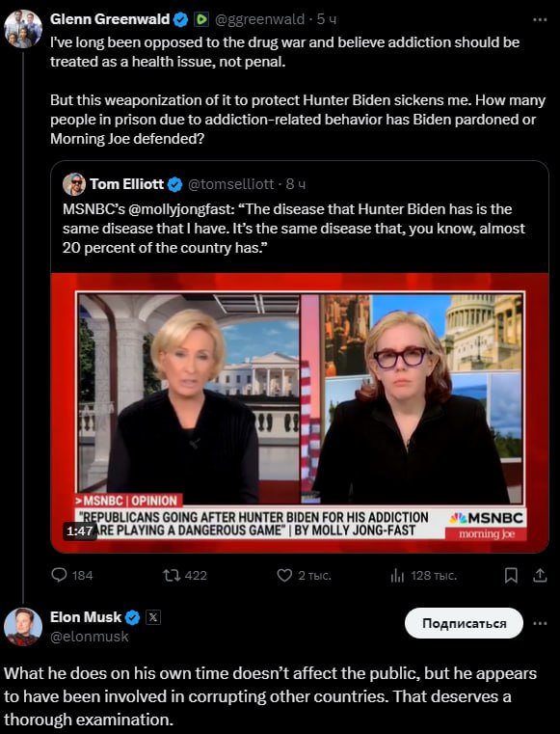Open the @elonmusk handle link
This screenshot has height=734, width=560.
(89, 637)
